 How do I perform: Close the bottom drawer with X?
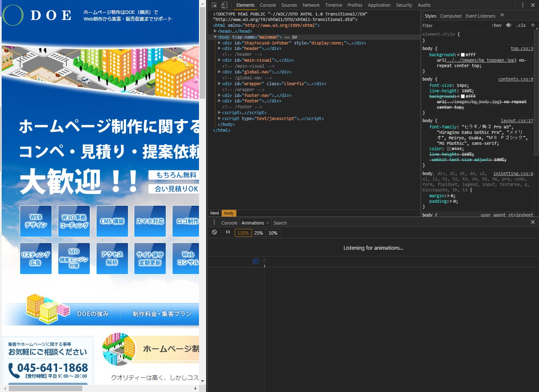pos(533,222)
